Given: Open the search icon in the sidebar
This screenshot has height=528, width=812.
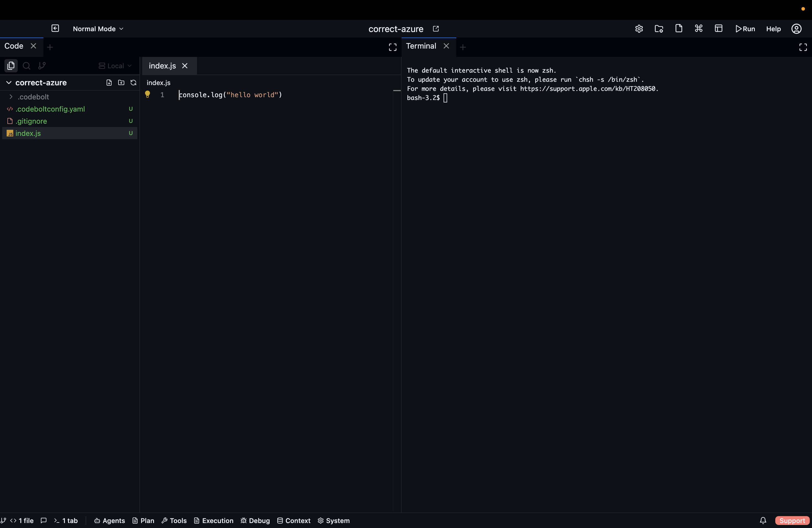Looking at the screenshot, I should coord(26,66).
